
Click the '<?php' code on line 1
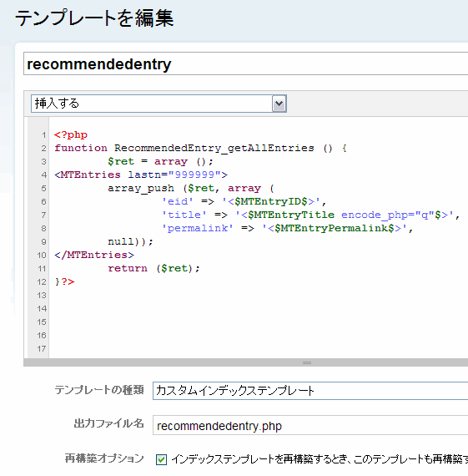(x=71, y=134)
